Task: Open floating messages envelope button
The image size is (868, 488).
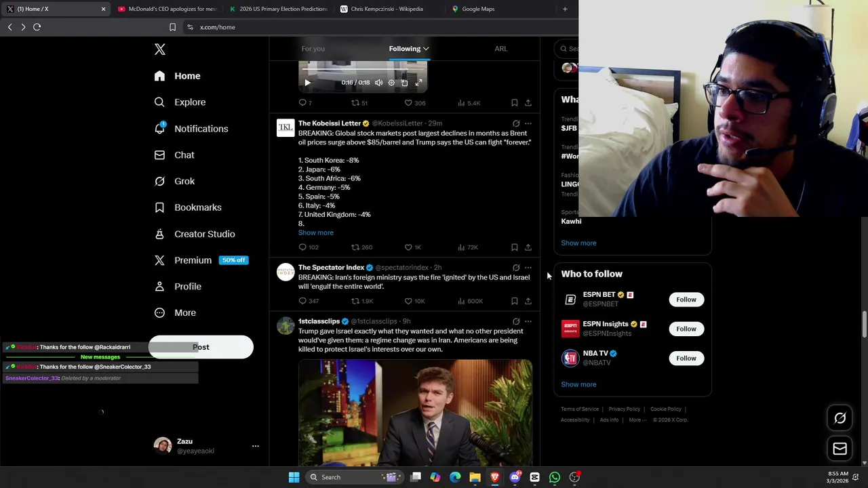Action: [x=840, y=449]
